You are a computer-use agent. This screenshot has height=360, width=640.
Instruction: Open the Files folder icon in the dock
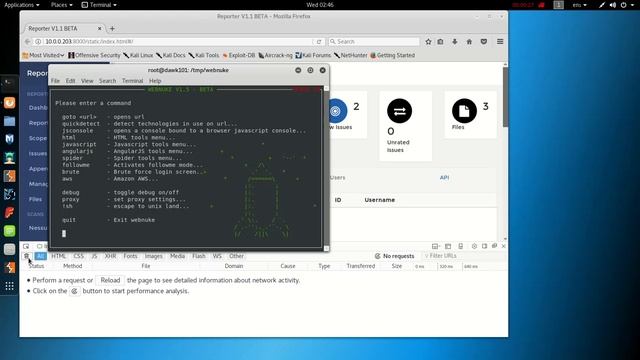pos(9,121)
